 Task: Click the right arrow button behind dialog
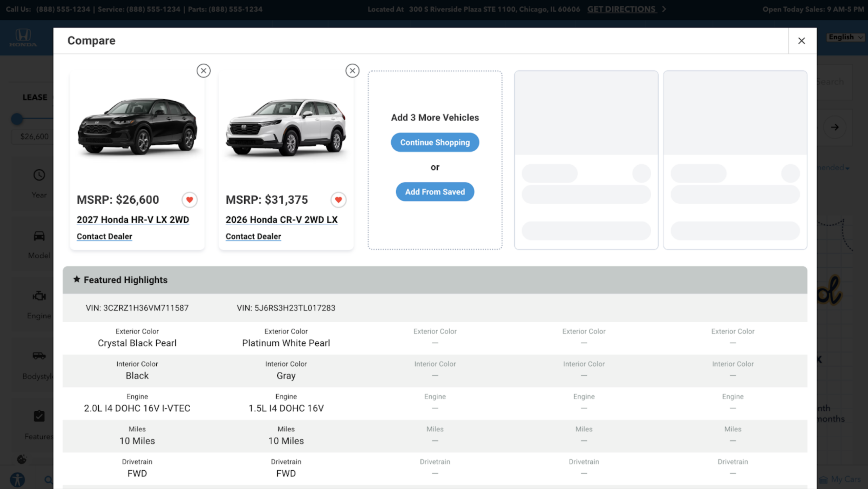pos(834,127)
